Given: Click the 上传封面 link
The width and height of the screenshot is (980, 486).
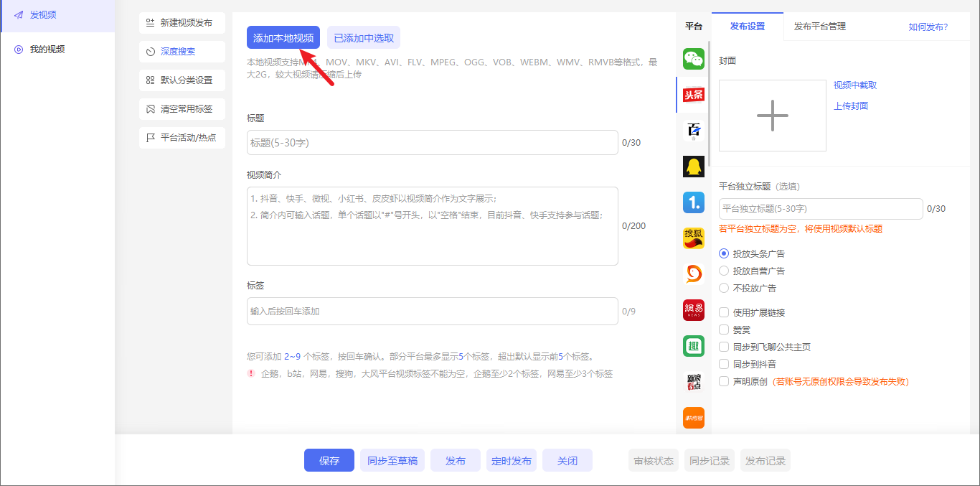Looking at the screenshot, I should [x=851, y=106].
